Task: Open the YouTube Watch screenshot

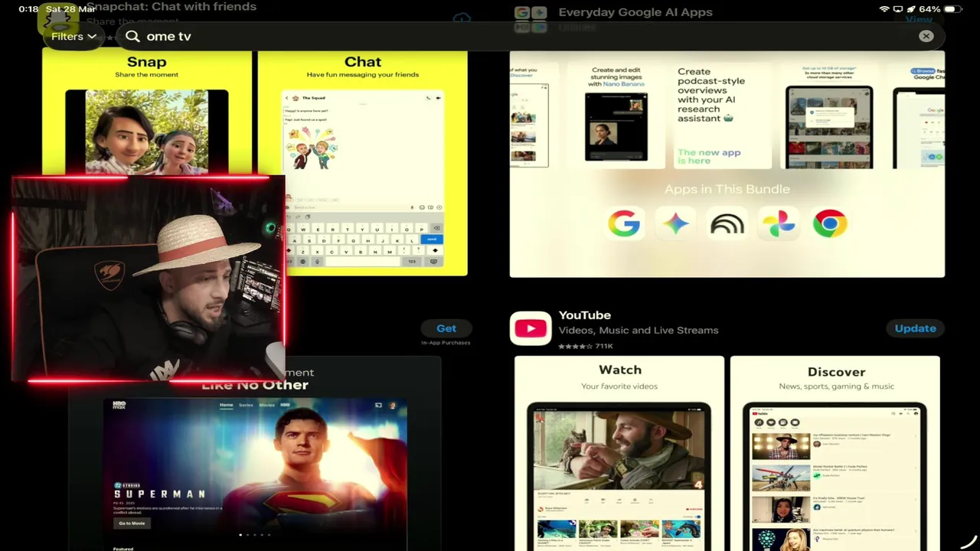Action: click(619, 453)
